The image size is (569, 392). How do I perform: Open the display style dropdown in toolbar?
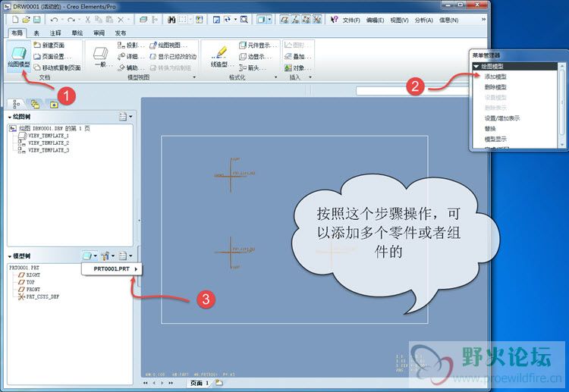269,20
